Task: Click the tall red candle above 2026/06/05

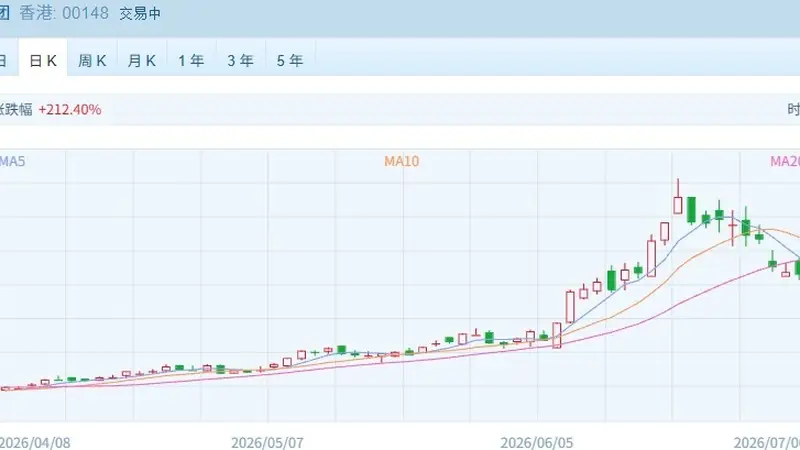Action: 570,306
